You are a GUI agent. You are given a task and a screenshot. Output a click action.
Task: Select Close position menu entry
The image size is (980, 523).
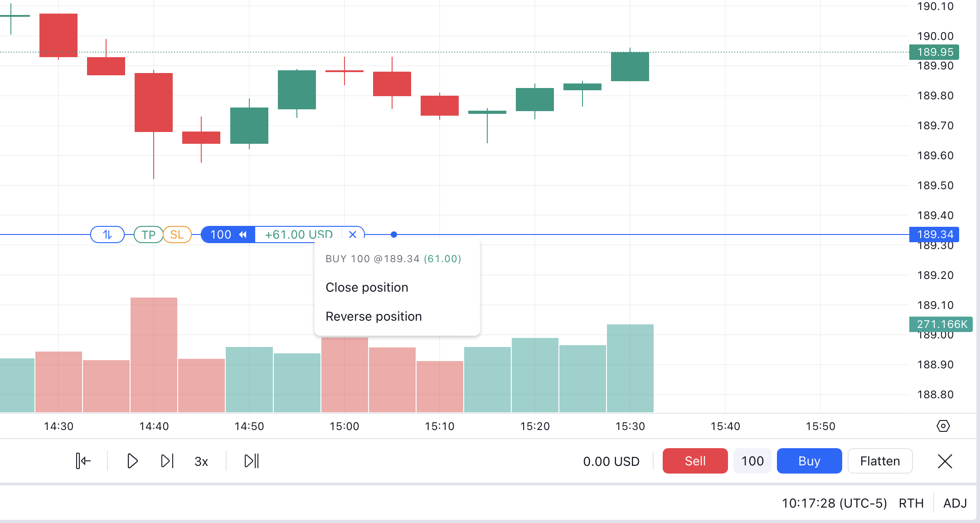[367, 287]
